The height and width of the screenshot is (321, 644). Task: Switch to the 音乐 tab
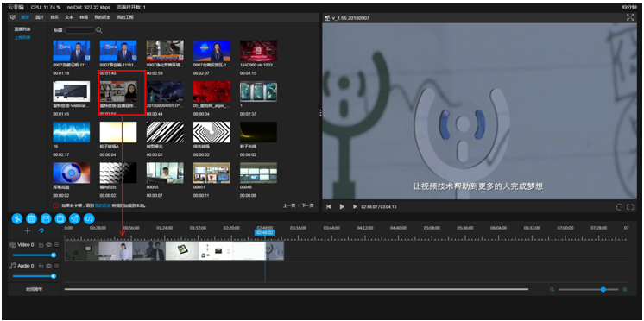54,17
